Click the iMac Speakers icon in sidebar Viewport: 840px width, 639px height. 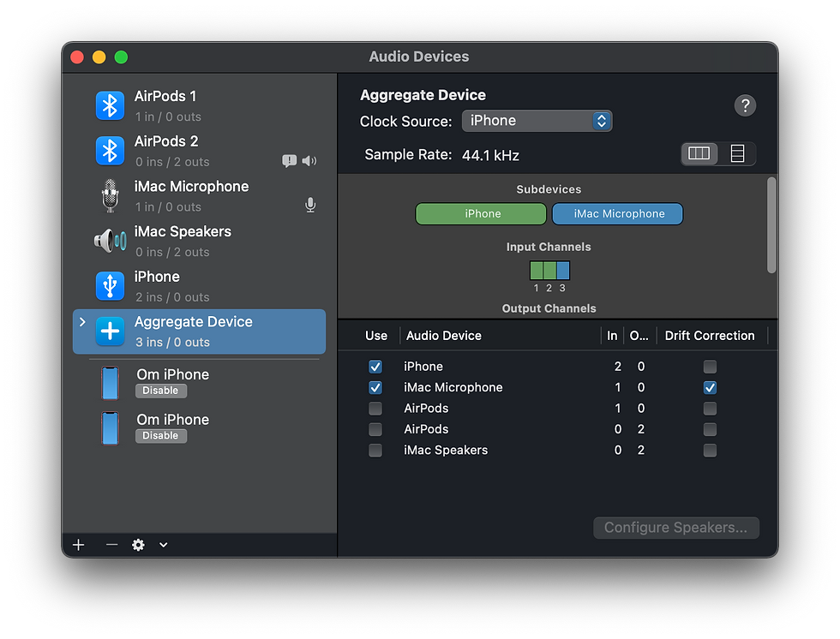(x=110, y=241)
